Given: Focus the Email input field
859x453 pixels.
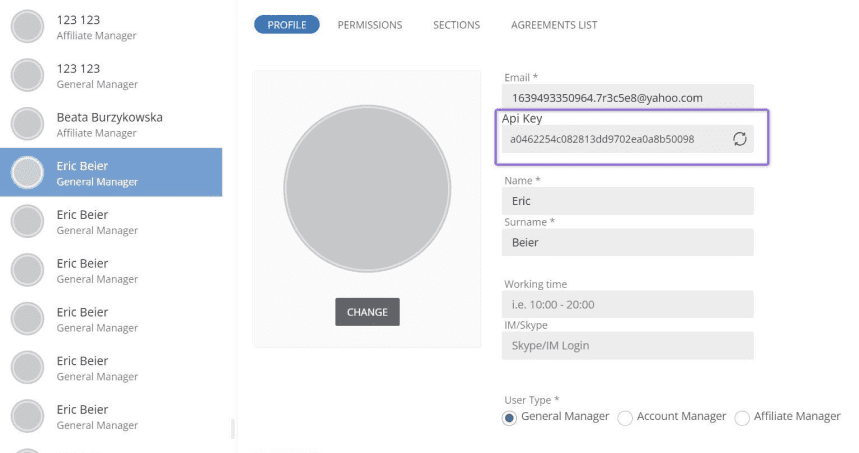Looking at the screenshot, I should click(x=627, y=98).
